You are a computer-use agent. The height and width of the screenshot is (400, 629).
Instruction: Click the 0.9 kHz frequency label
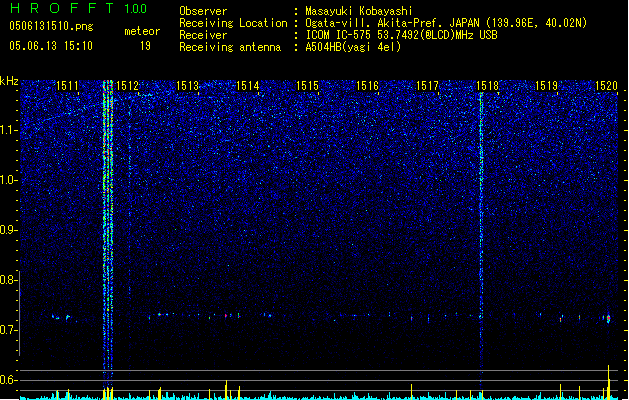click(x=9, y=230)
